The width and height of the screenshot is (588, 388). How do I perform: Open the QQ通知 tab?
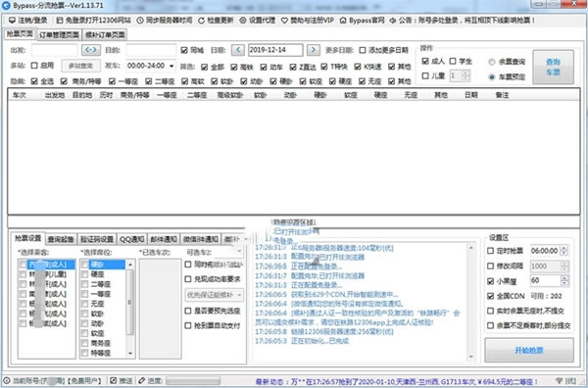[x=132, y=239]
